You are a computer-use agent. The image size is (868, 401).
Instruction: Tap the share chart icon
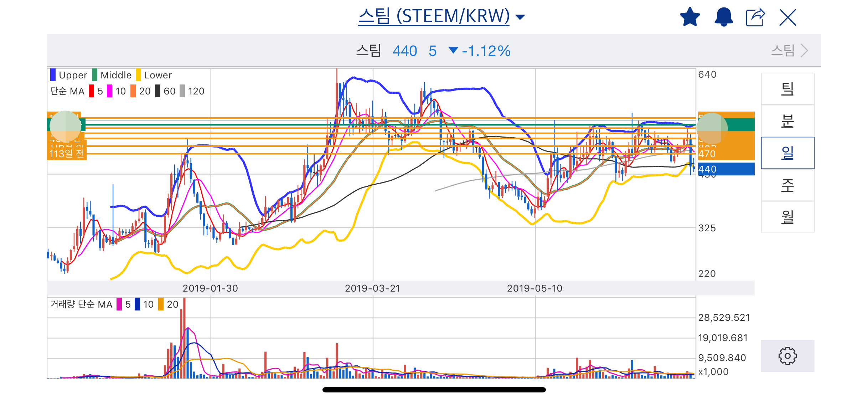click(755, 17)
